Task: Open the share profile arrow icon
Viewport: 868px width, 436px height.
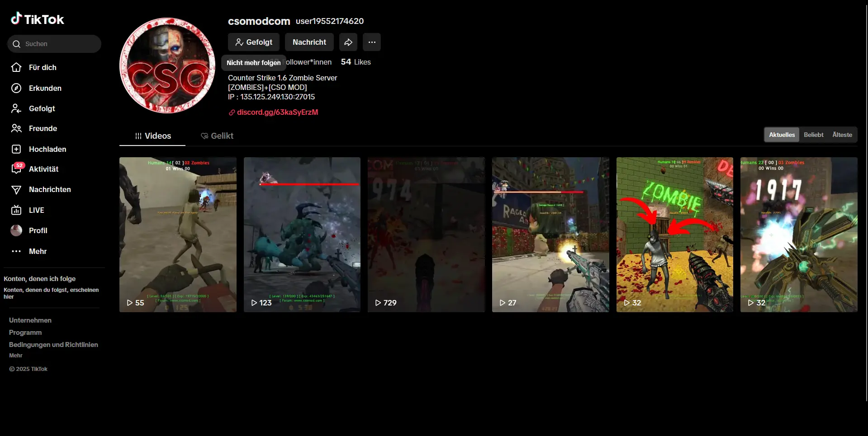Action: click(x=348, y=42)
